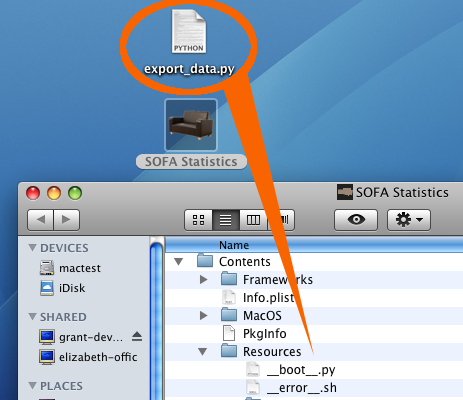
Task: Expand the Frameworks folder disclosure triangle
Action: point(203,279)
